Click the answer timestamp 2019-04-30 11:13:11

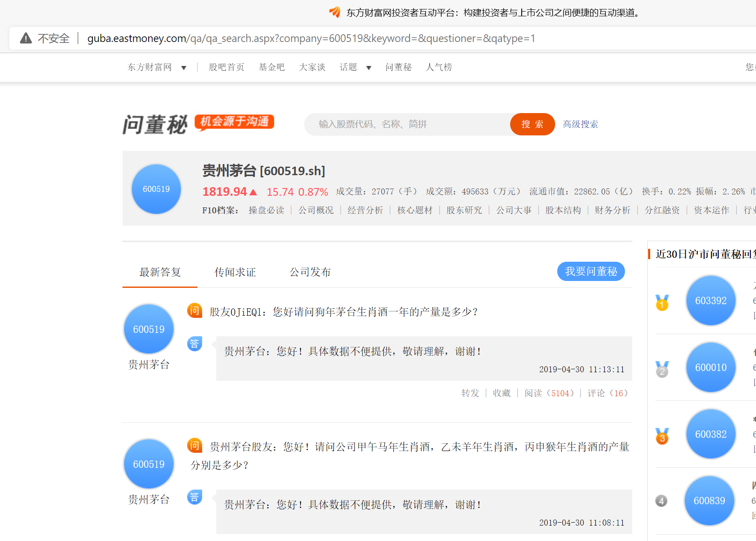tap(582, 369)
